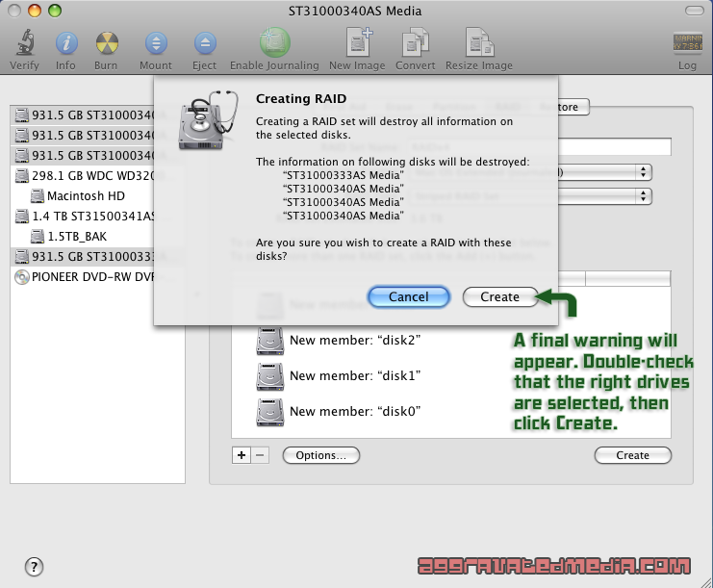713x588 pixels.
Task: Select the Burn toolbar icon
Action: (107, 43)
